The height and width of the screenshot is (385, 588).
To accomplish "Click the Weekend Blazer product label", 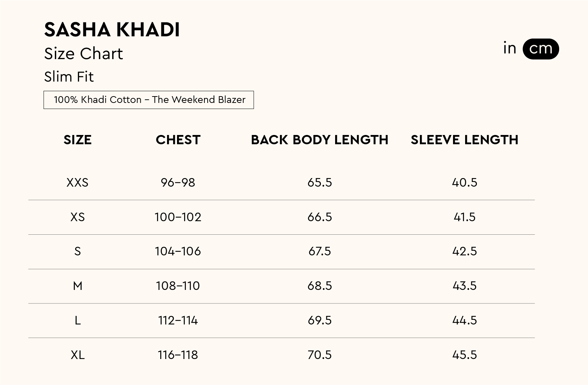I will tap(149, 100).
